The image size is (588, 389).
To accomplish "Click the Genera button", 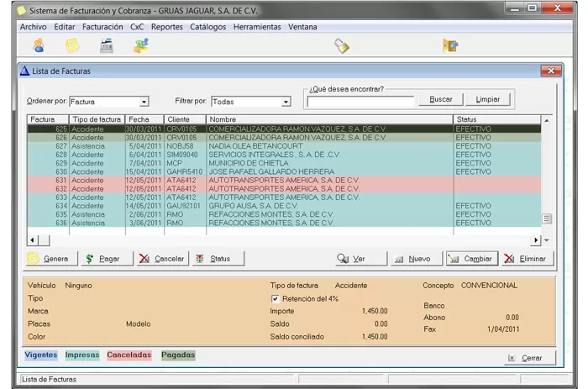I will click(51, 259).
